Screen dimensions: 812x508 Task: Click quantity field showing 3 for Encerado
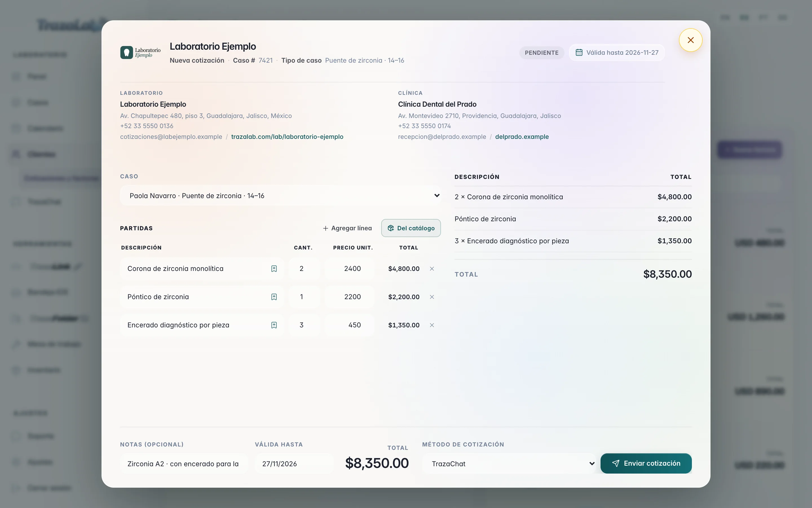304,325
